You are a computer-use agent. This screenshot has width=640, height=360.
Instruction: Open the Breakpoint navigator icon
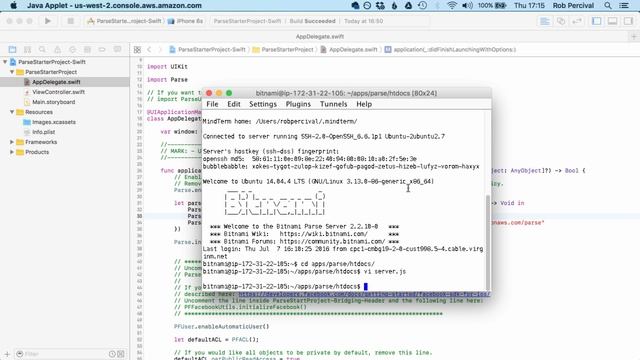click(x=102, y=49)
